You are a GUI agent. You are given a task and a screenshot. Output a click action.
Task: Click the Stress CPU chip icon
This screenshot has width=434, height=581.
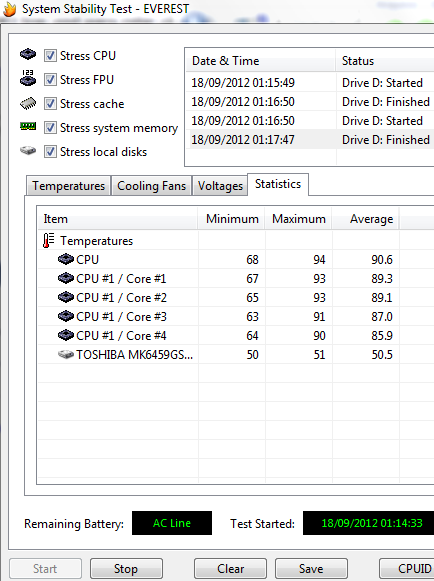pos(28,54)
